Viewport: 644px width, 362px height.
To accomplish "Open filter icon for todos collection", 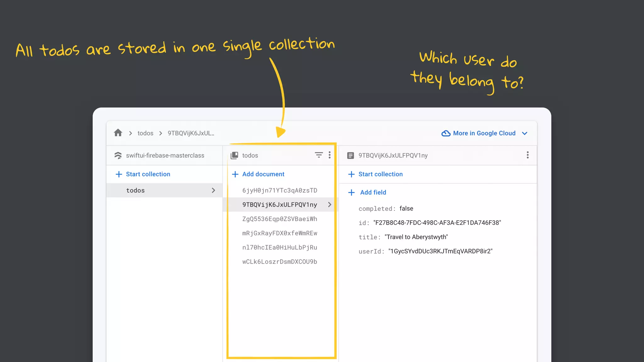I will point(319,155).
